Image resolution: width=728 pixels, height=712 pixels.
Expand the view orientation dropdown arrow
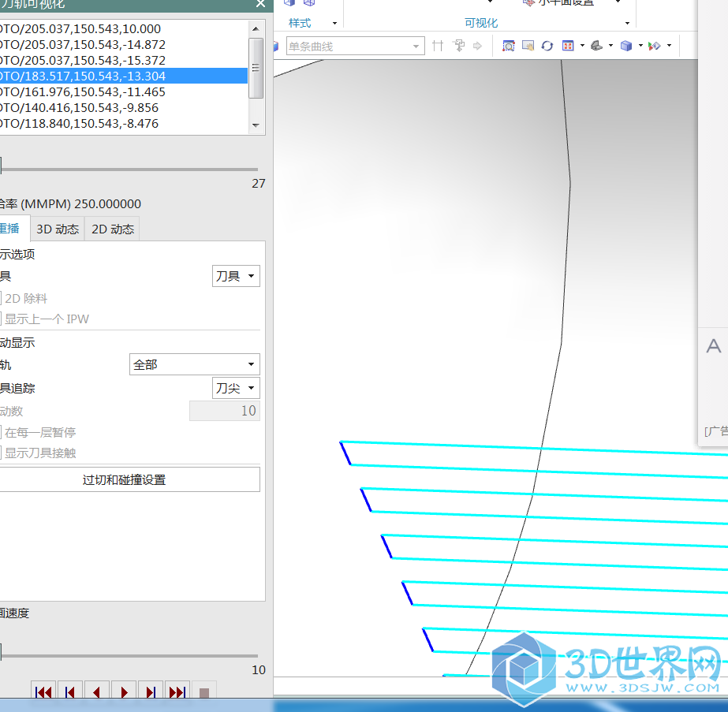[x=610, y=46]
